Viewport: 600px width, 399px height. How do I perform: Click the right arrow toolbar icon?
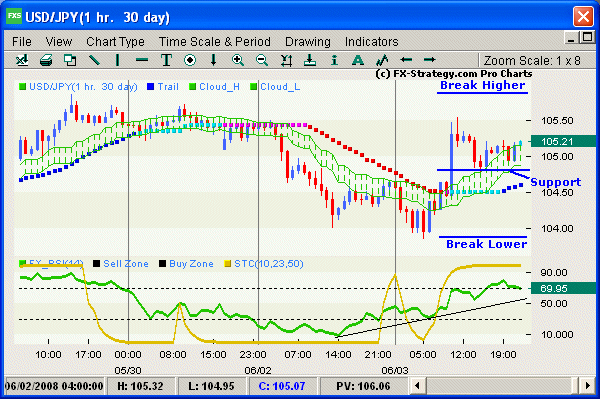coord(430,60)
